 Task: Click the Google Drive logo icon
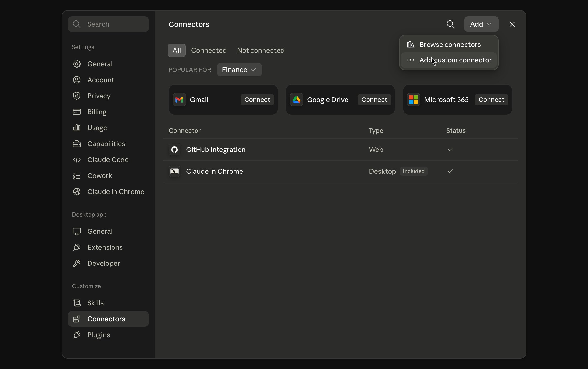coord(296,100)
